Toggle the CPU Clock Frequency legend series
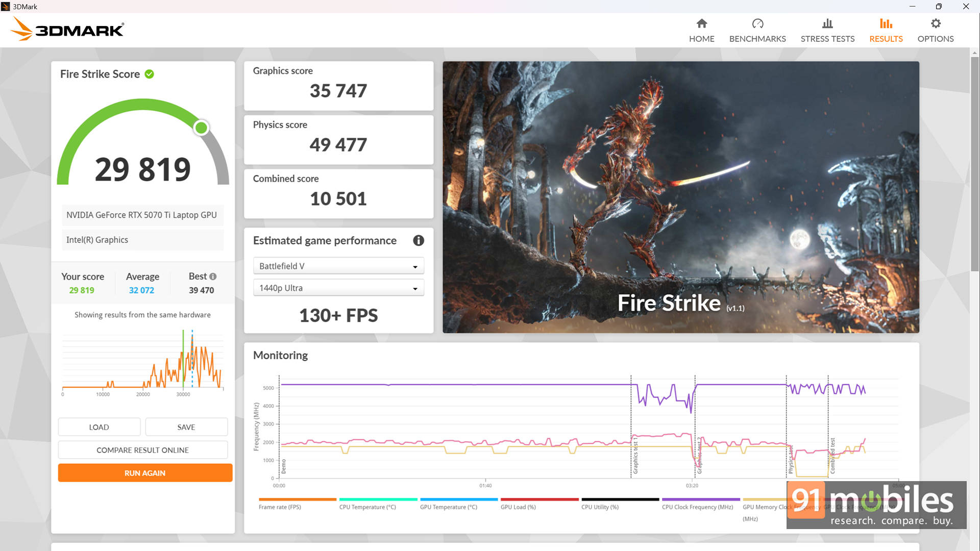 tap(697, 507)
